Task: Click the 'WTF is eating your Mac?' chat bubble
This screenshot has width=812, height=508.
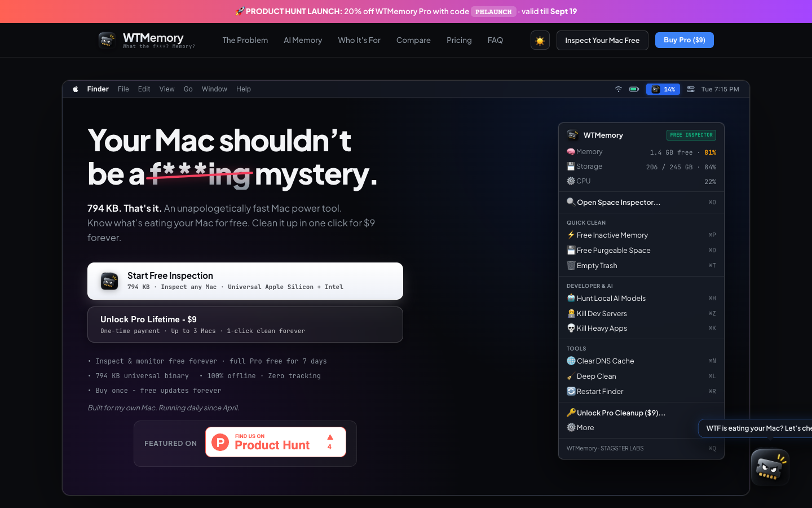Action: [x=755, y=428]
